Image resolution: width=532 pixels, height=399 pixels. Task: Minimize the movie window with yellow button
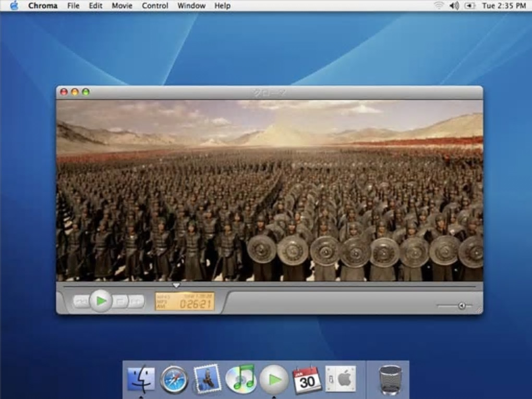pyautogui.click(x=75, y=92)
